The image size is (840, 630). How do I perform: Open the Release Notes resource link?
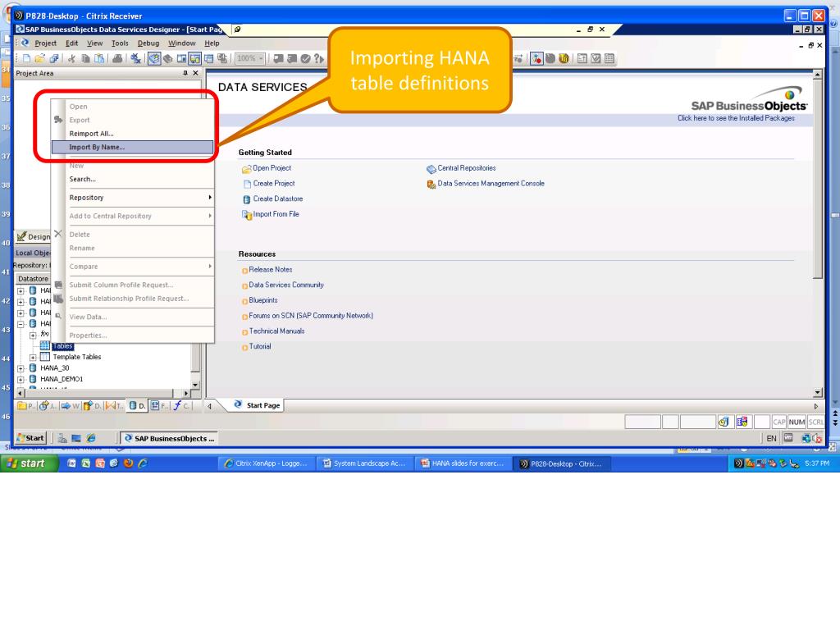271,269
